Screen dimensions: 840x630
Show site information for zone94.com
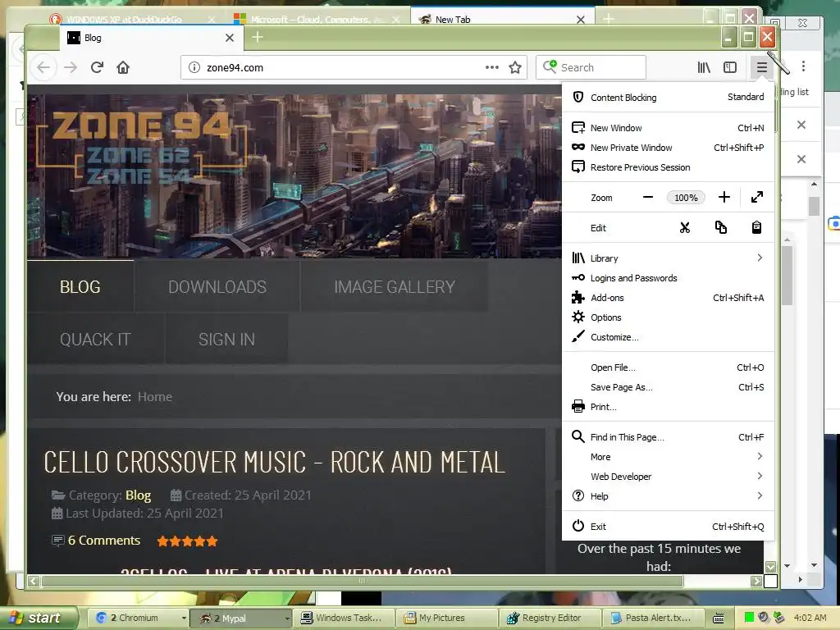coord(194,67)
